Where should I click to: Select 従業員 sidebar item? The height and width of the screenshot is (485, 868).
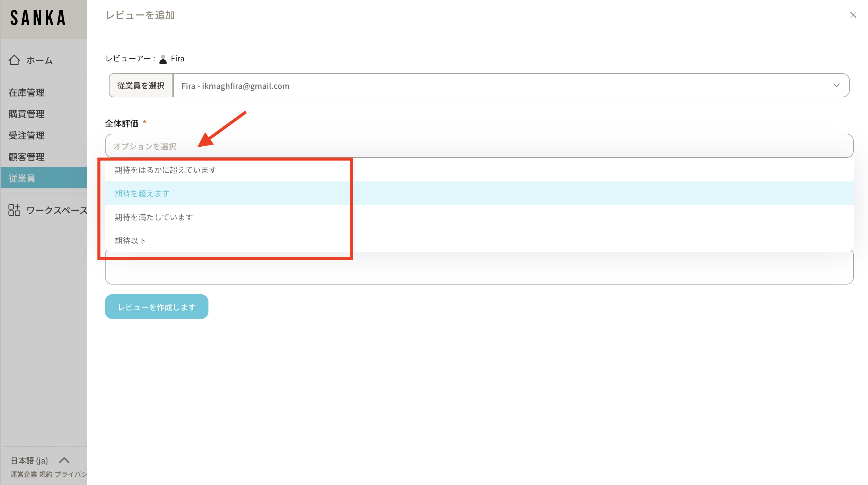coord(22,178)
